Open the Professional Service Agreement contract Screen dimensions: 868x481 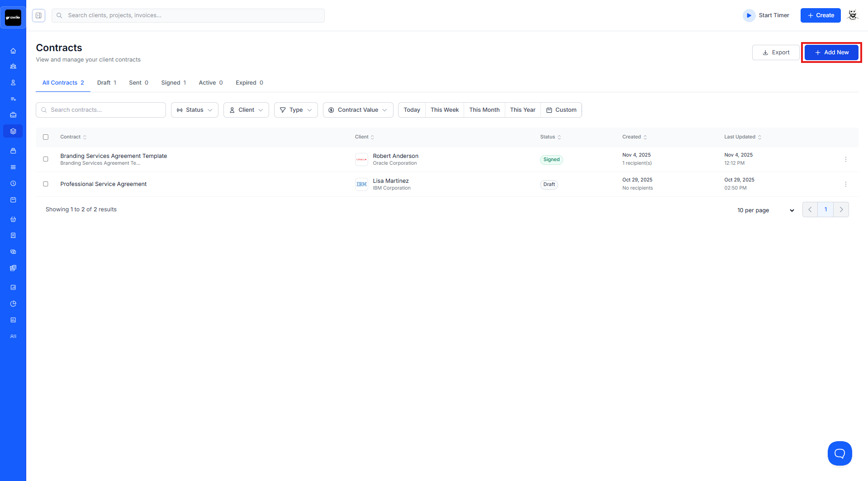click(x=103, y=184)
